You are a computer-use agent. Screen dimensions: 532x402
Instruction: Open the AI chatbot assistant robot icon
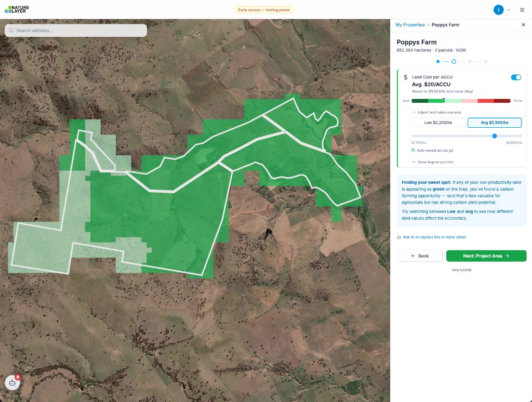point(12,383)
